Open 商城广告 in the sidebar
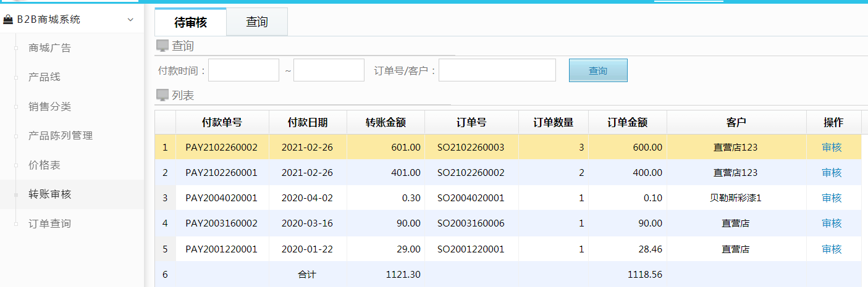This screenshot has height=287, width=868. (49, 48)
